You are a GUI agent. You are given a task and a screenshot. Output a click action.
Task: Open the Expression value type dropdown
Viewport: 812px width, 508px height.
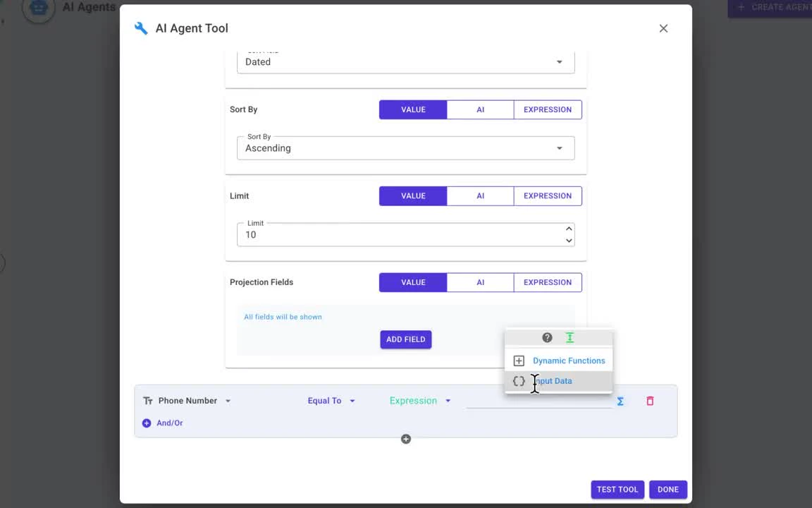(x=420, y=401)
